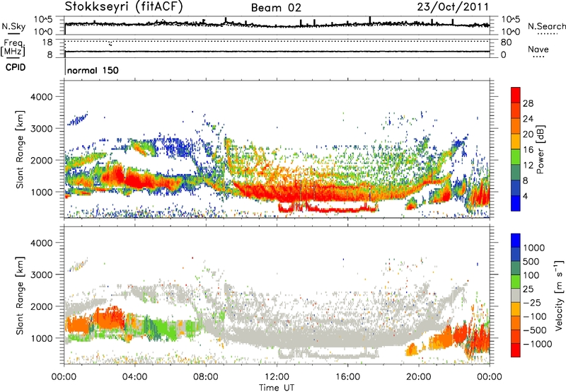Click the CPID label
Viewport: 566px width, 392px height.
coord(16,67)
